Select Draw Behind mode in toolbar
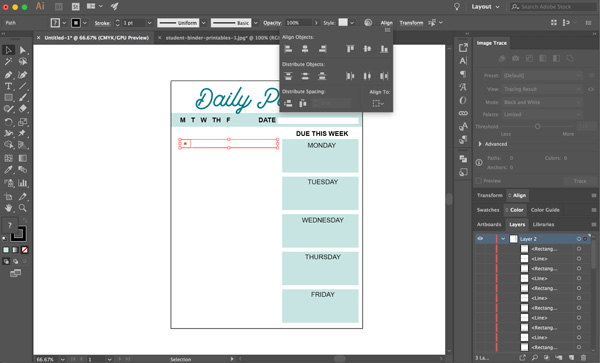The width and height of the screenshot is (600, 363). (x=15, y=261)
